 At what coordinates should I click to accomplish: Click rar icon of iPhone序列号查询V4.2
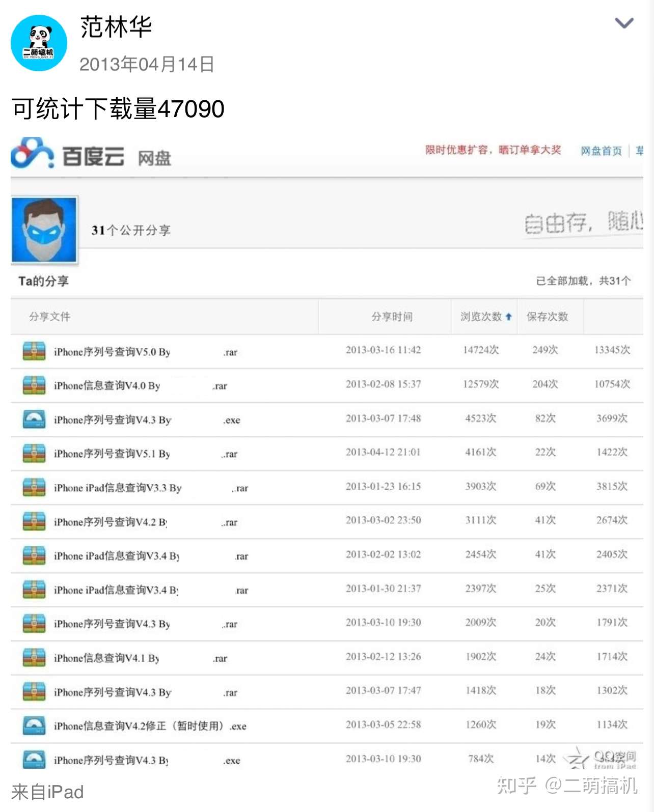[34, 521]
